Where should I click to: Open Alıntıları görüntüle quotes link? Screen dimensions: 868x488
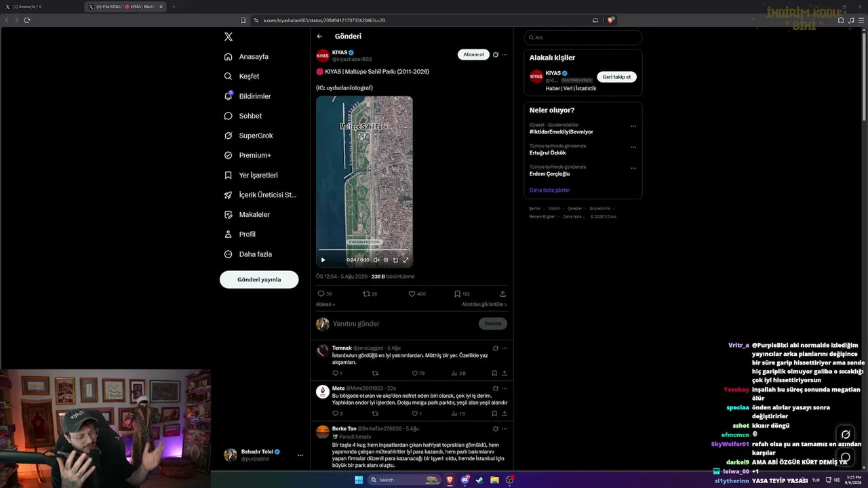coord(484,304)
